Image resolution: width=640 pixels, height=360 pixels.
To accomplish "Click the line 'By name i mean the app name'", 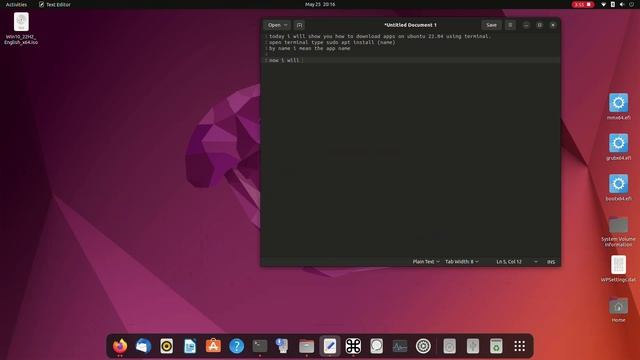I will 309,48.
